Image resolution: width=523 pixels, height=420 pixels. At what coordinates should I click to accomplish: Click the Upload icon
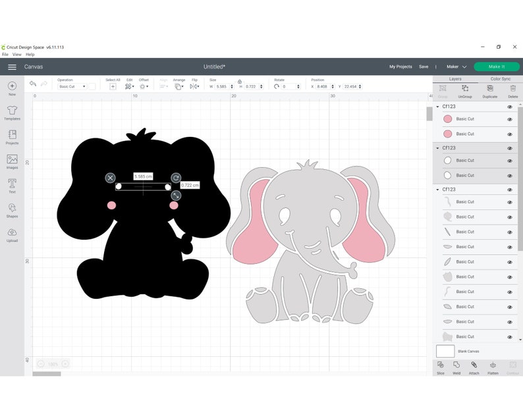point(12,232)
